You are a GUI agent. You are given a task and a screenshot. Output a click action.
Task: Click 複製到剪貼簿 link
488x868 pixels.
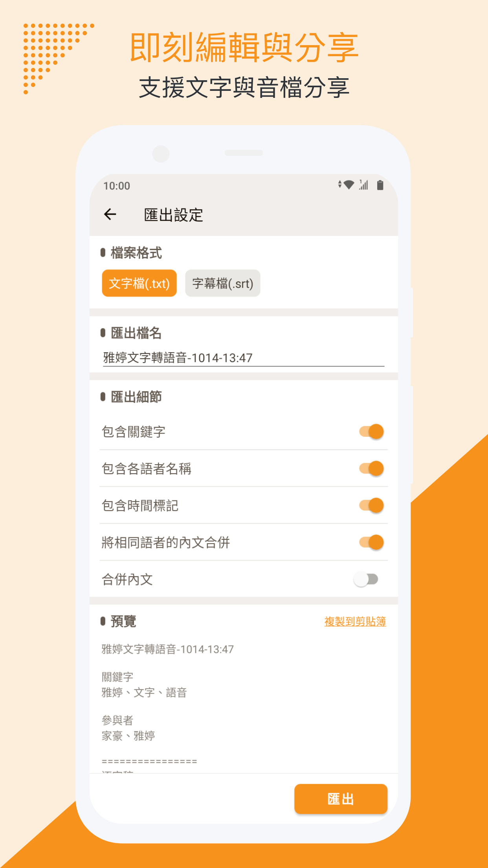tap(355, 622)
